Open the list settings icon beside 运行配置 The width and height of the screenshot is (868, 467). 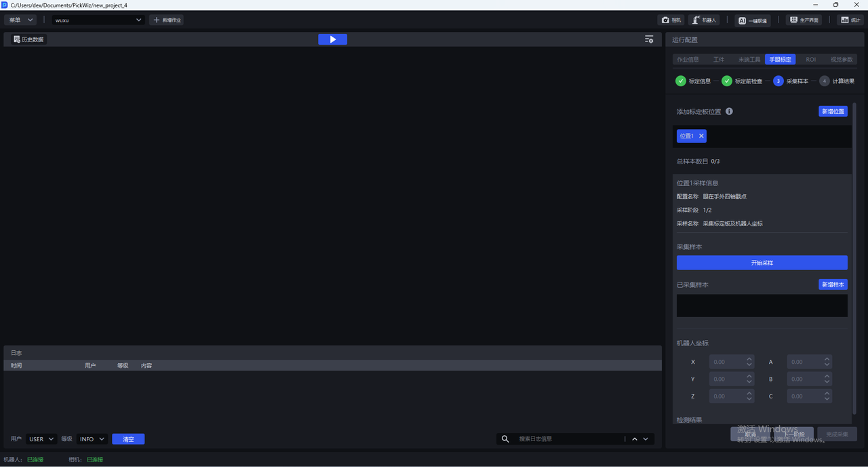tap(649, 39)
